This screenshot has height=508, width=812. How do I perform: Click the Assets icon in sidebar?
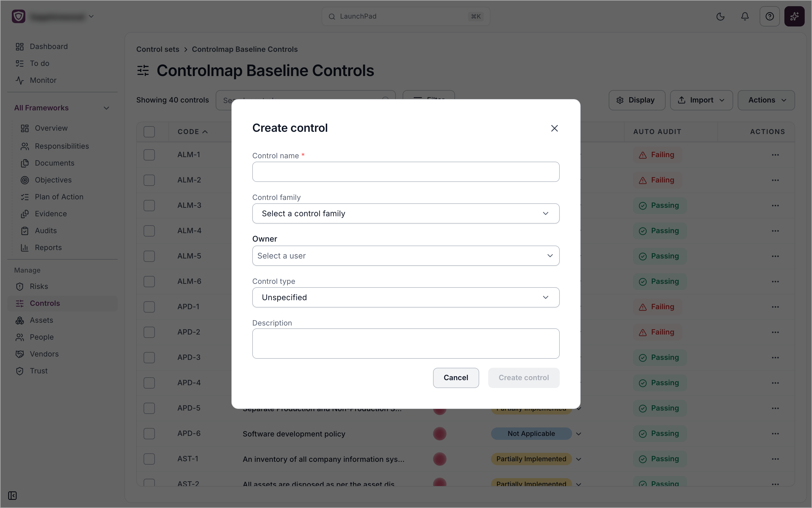19,320
